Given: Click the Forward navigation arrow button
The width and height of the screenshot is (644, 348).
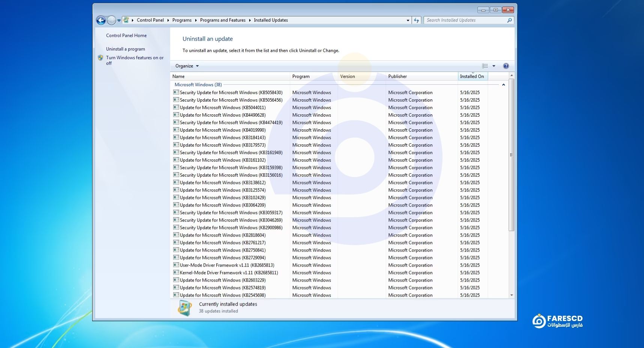Looking at the screenshot, I should [x=111, y=20].
